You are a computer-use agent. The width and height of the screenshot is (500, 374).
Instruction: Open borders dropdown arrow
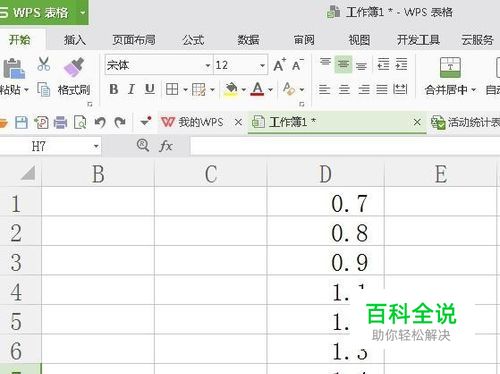(x=185, y=90)
